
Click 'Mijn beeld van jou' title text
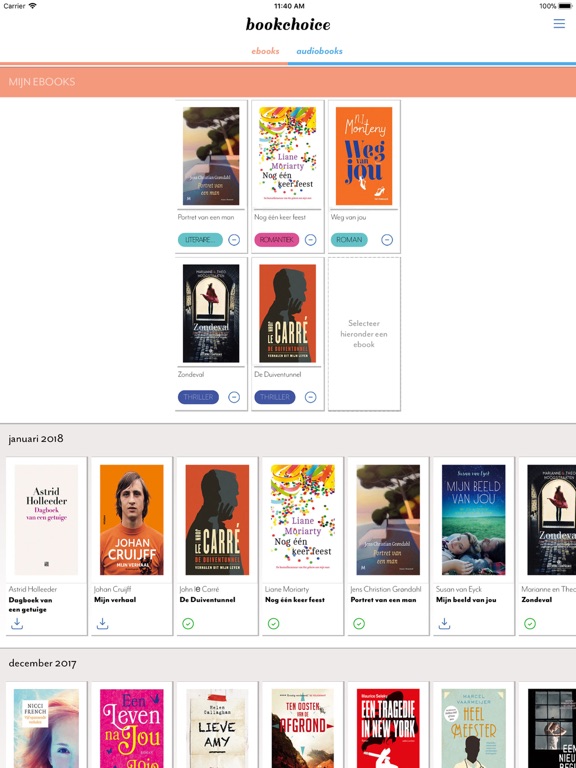point(466,600)
